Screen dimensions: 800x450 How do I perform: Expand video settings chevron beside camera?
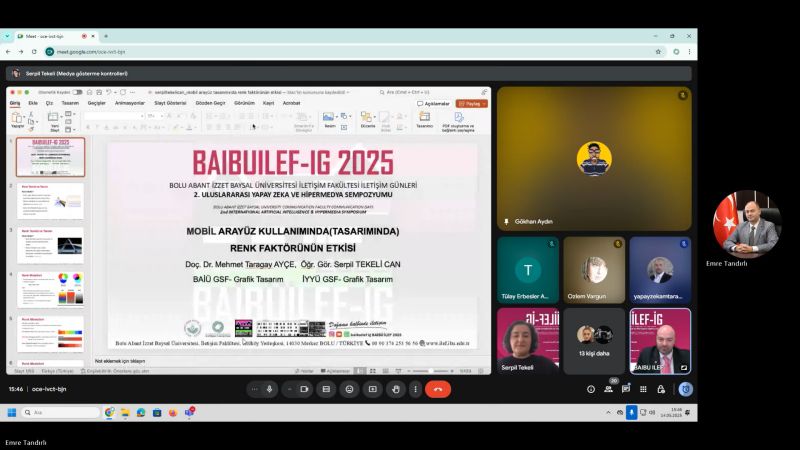[289, 389]
